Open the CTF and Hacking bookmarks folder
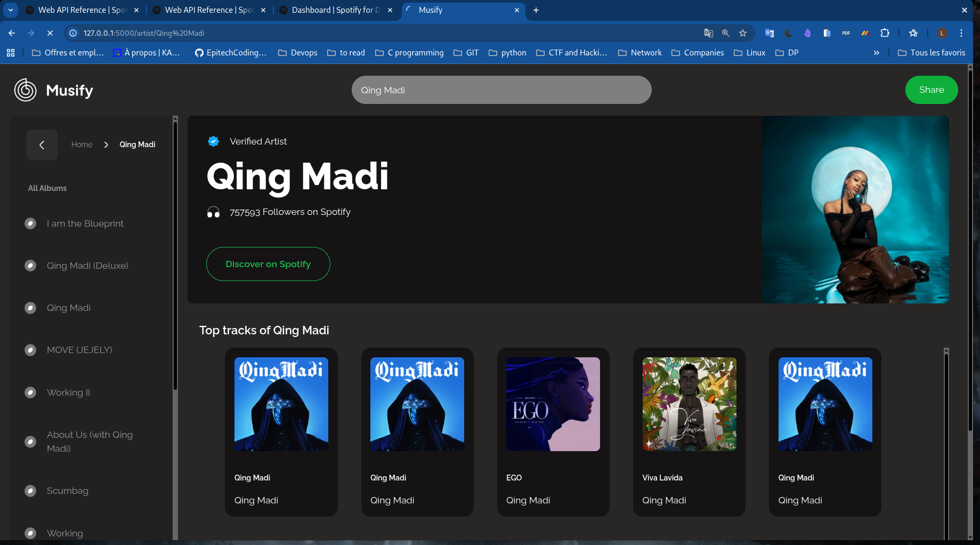The image size is (980, 545). coord(571,53)
